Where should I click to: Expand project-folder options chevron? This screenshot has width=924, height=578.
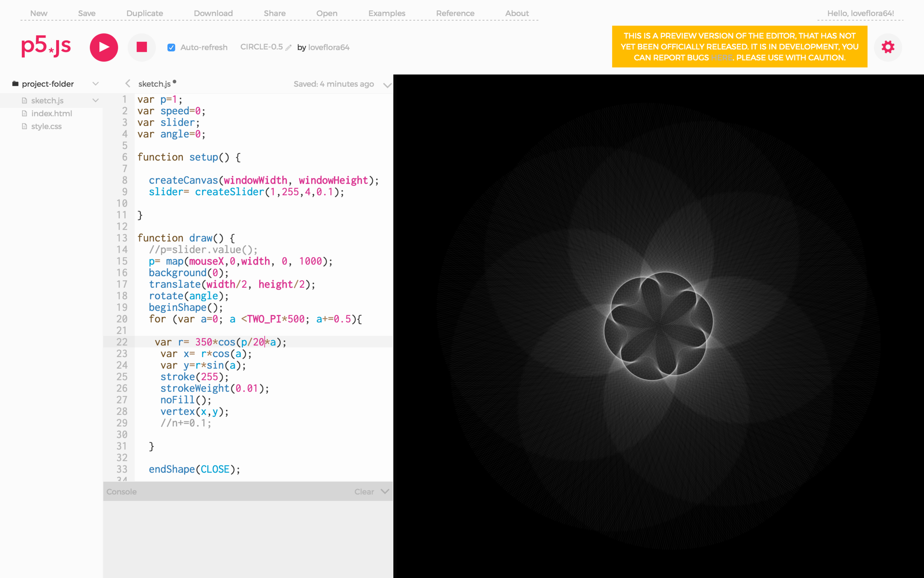point(95,84)
